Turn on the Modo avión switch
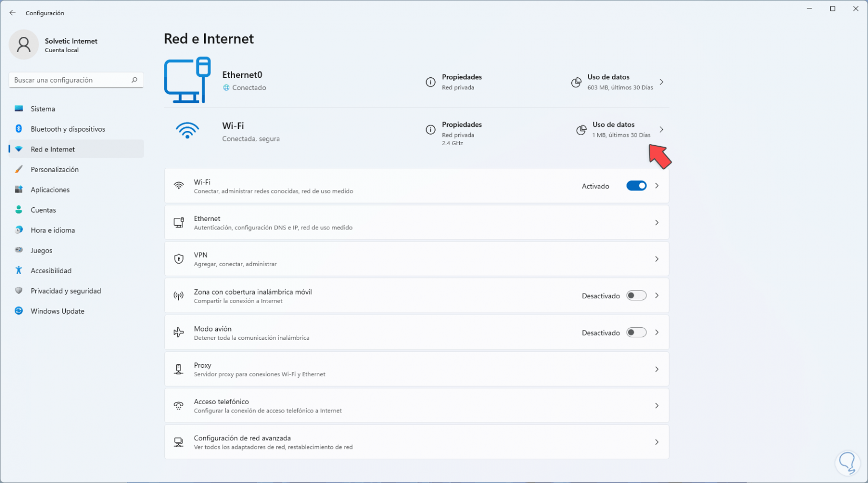The image size is (868, 483). pos(636,333)
